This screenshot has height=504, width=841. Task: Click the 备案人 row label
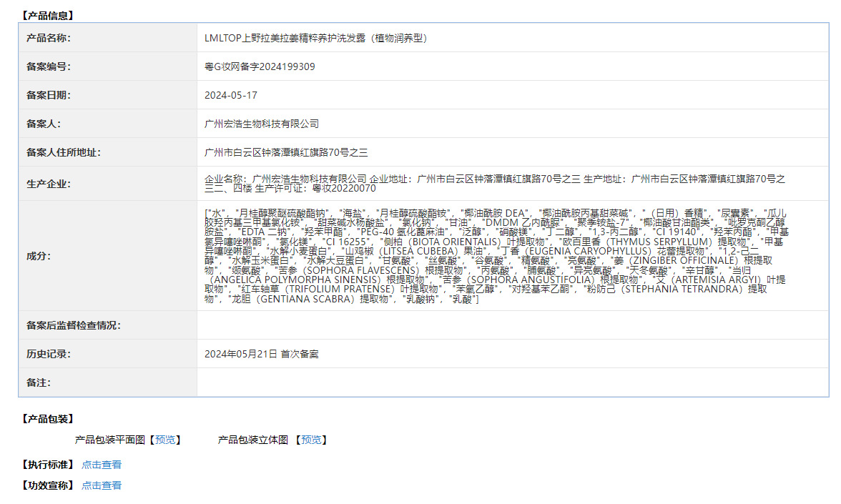point(44,124)
